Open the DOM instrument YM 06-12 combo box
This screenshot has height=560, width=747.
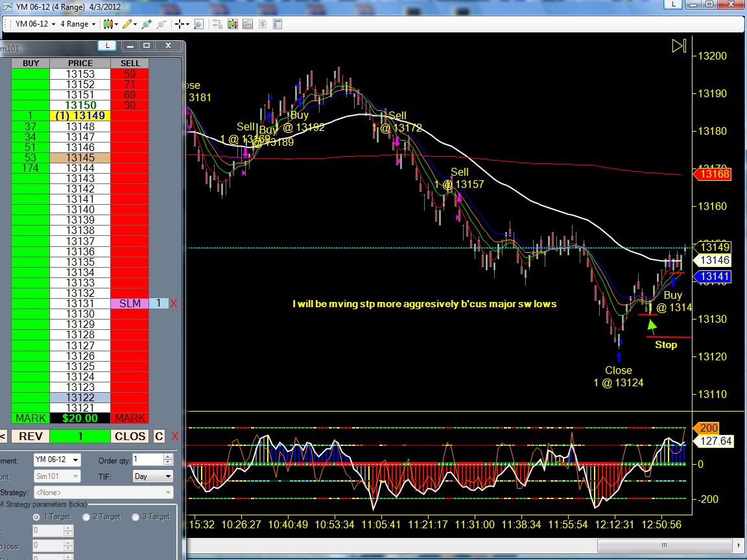pos(57,460)
